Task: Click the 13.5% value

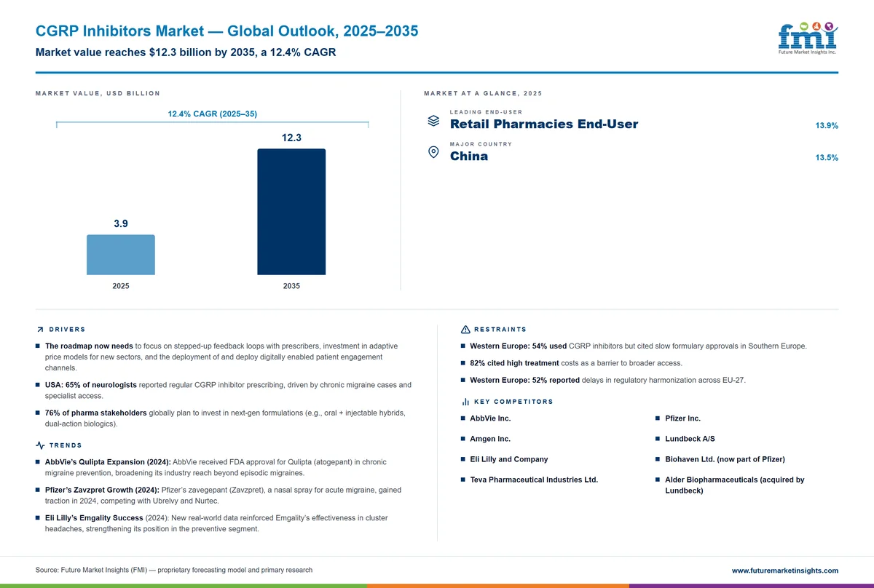Action: click(x=827, y=157)
